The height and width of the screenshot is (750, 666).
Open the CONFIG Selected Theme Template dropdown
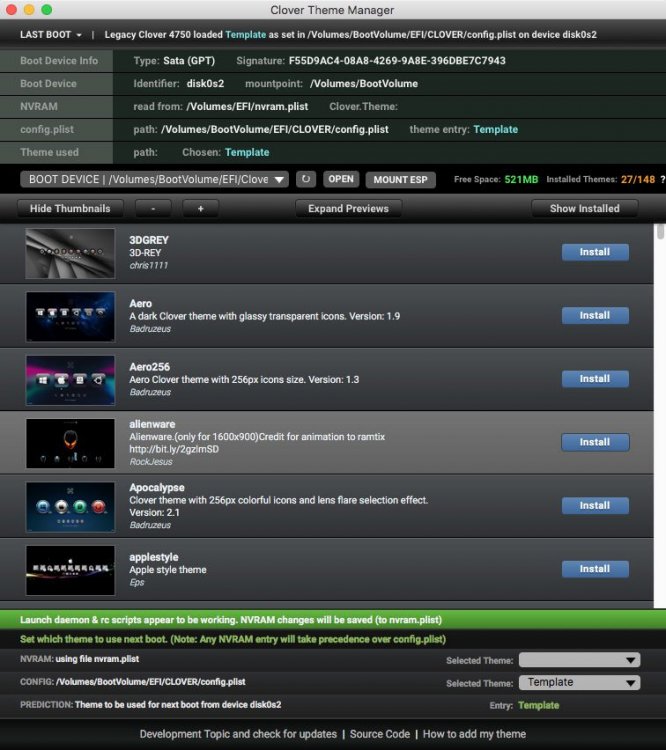click(x=579, y=683)
